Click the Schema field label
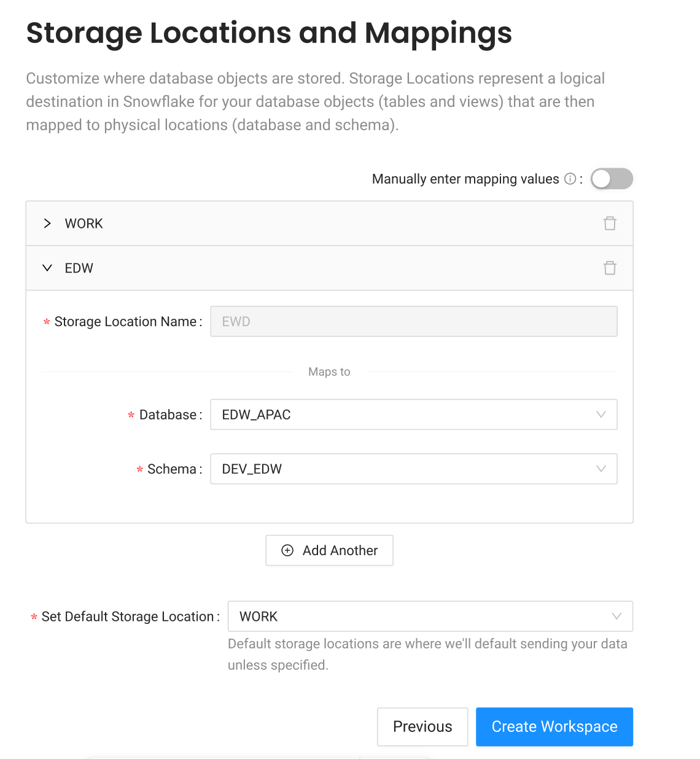The height and width of the screenshot is (759, 700). (x=172, y=469)
